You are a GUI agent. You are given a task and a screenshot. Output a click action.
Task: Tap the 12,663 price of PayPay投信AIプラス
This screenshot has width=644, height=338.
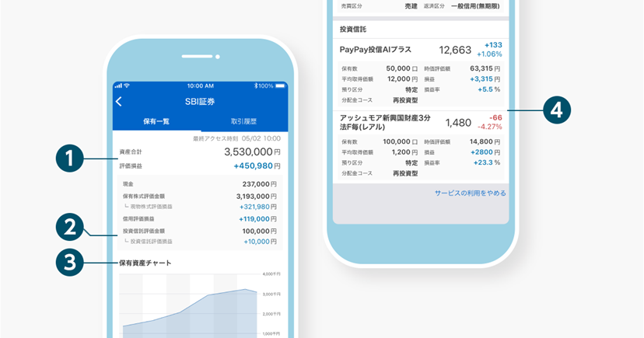(x=455, y=50)
